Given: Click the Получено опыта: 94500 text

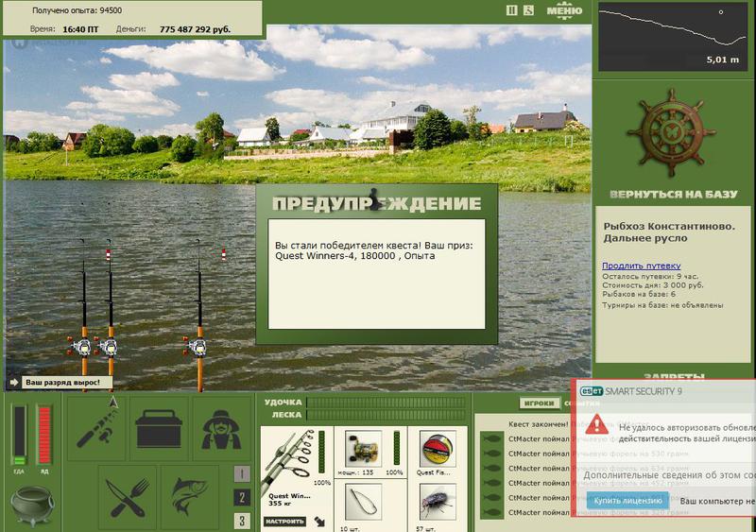Looking at the screenshot, I should coord(77,10).
